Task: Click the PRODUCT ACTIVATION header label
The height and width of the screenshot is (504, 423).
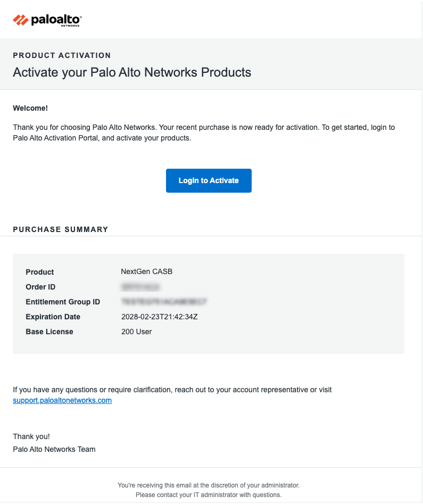Action: click(x=62, y=55)
